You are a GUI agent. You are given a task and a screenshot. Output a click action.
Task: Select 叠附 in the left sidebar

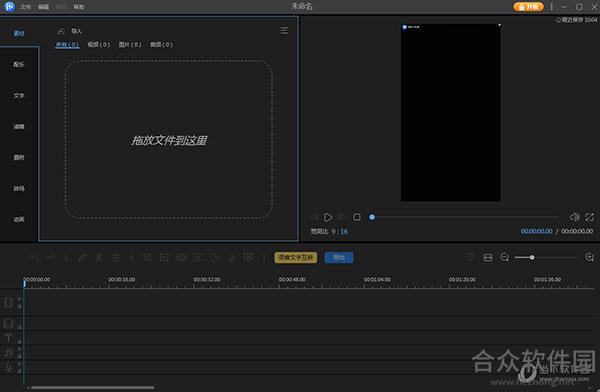(19, 157)
